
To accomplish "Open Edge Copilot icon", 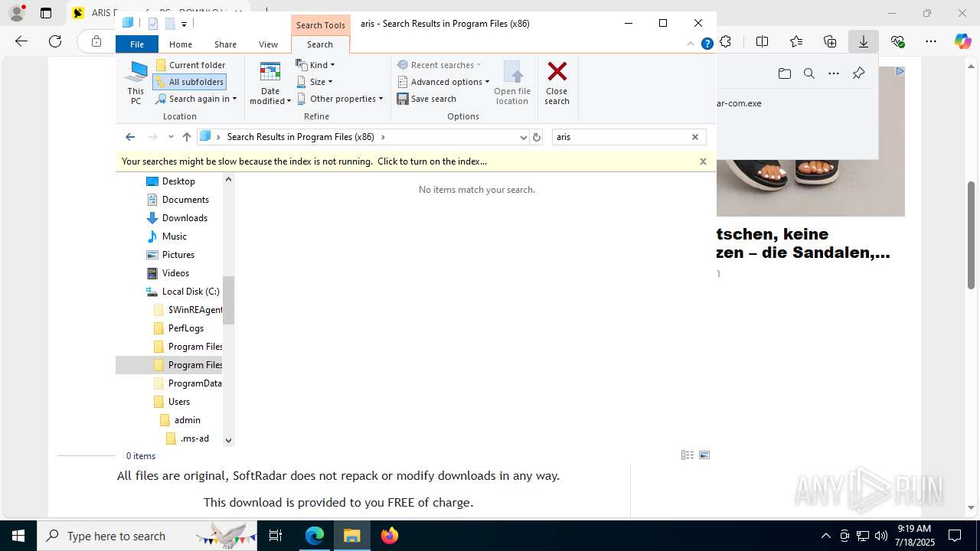I will pos(963,41).
